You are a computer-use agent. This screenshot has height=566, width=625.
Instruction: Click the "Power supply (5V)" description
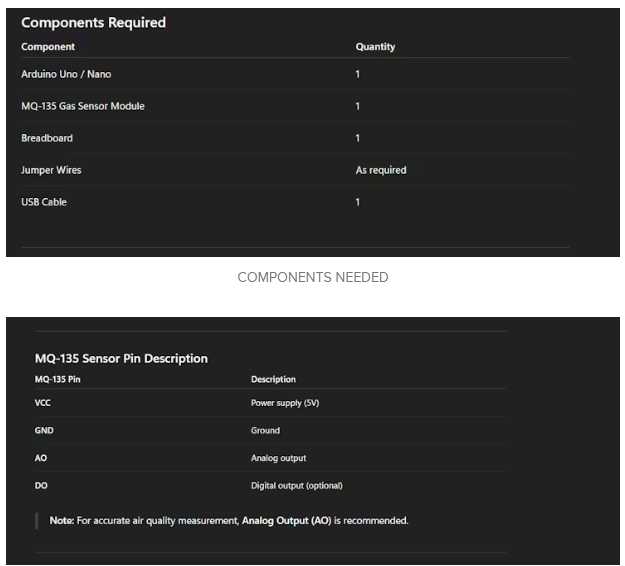tap(285, 403)
